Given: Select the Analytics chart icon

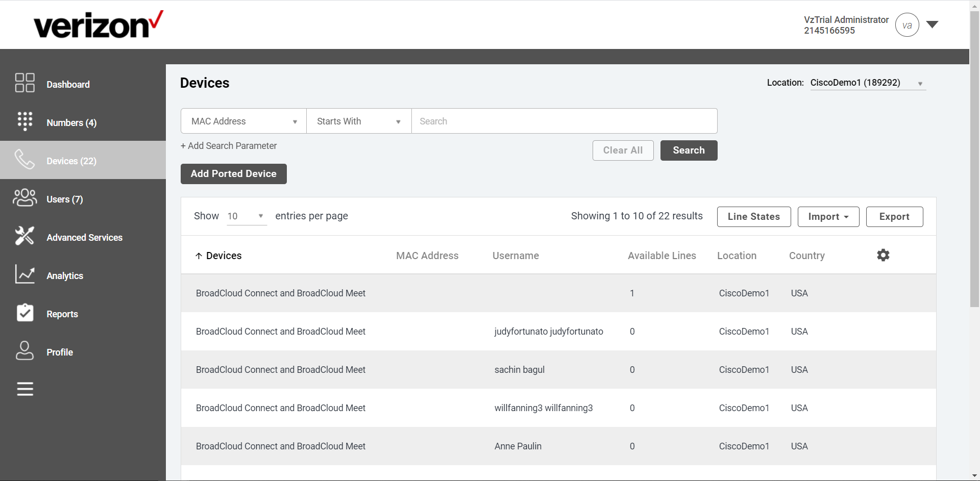Looking at the screenshot, I should pyautogui.click(x=24, y=274).
